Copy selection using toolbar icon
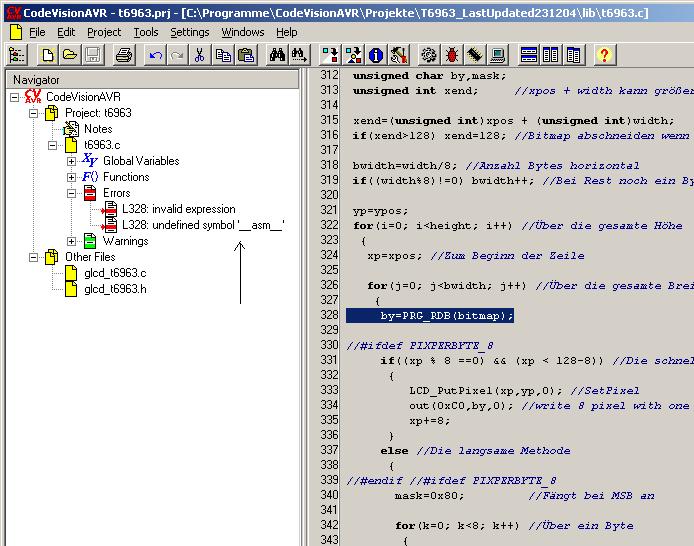The image size is (694, 546). [x=223, y=55]
